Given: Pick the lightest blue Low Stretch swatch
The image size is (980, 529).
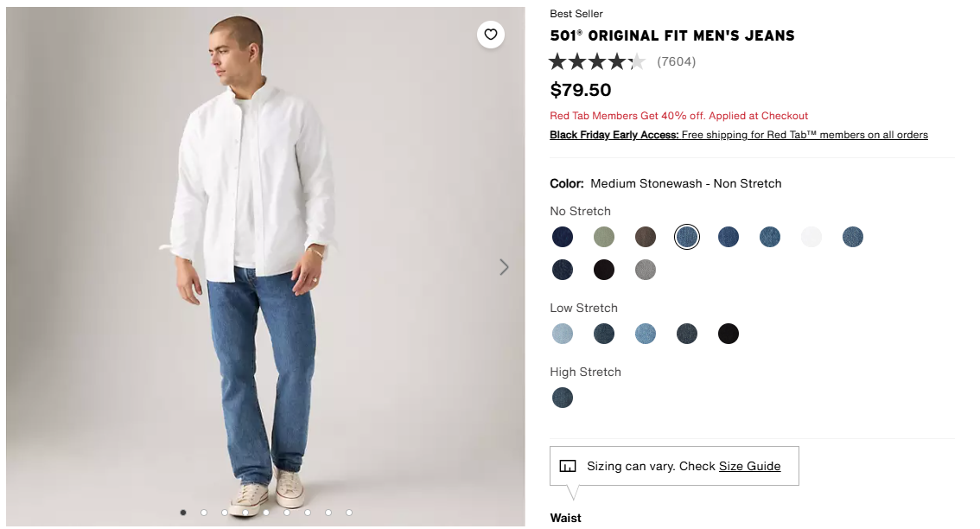Looking at the screenshot, I should [563, 334].
